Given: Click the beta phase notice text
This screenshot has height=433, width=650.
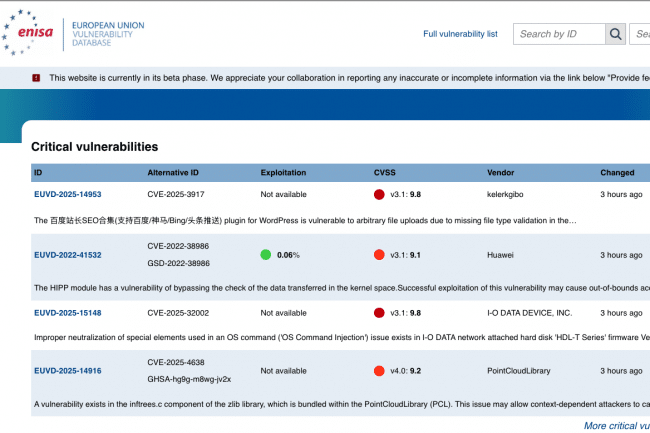Looking at the screenshot, I should pos(349,78).
